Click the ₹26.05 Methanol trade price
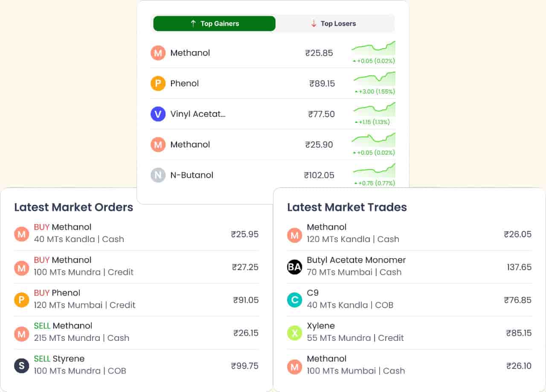The height and width of the screenshot is (392, 546). (518, 234)
